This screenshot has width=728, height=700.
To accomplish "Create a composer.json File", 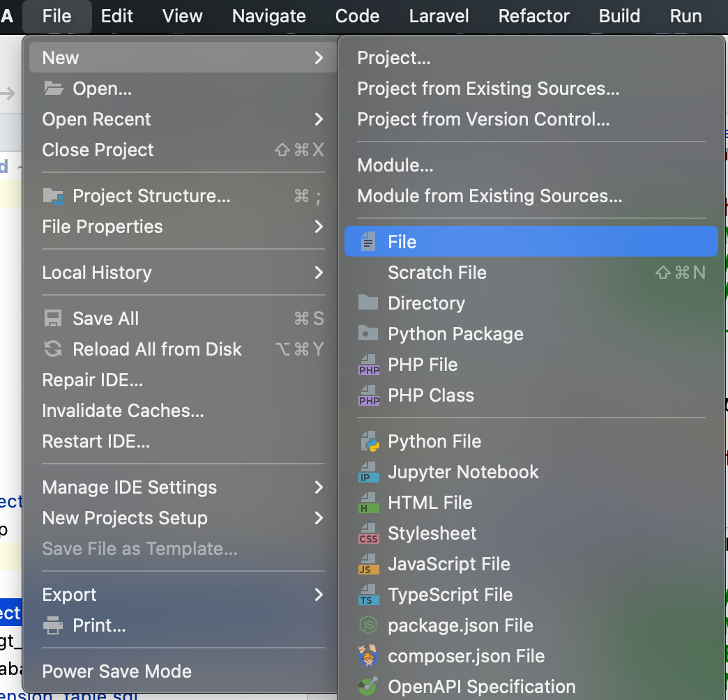I will [465, 655].
